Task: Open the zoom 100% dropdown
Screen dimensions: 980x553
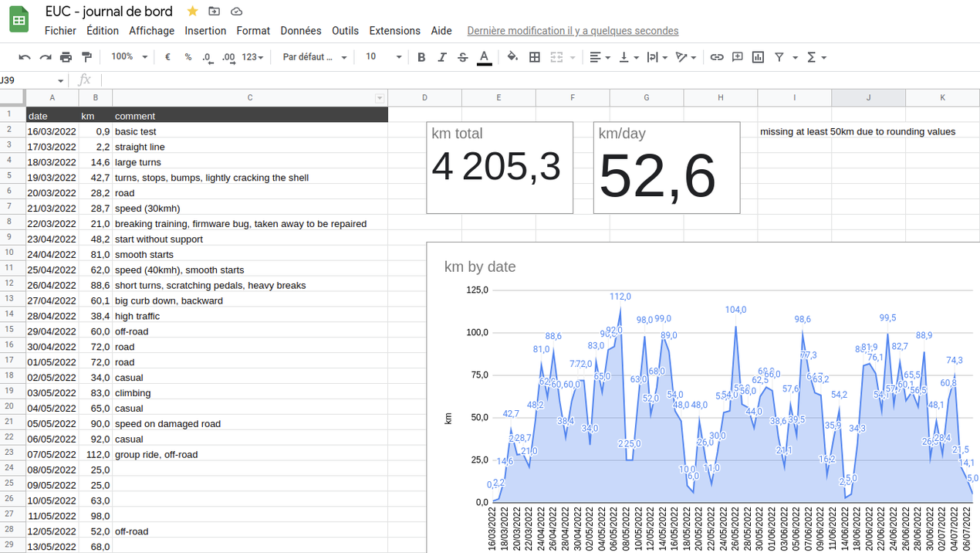Action: (128, 57)
